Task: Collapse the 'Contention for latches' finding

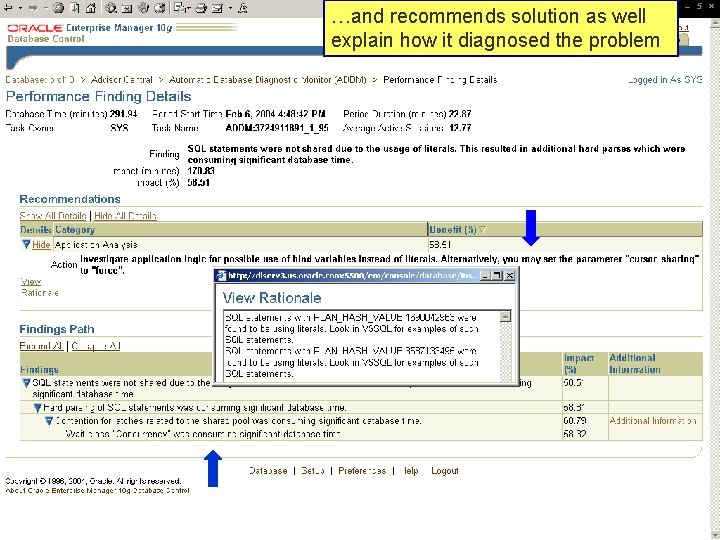Action: click(49, 421)
